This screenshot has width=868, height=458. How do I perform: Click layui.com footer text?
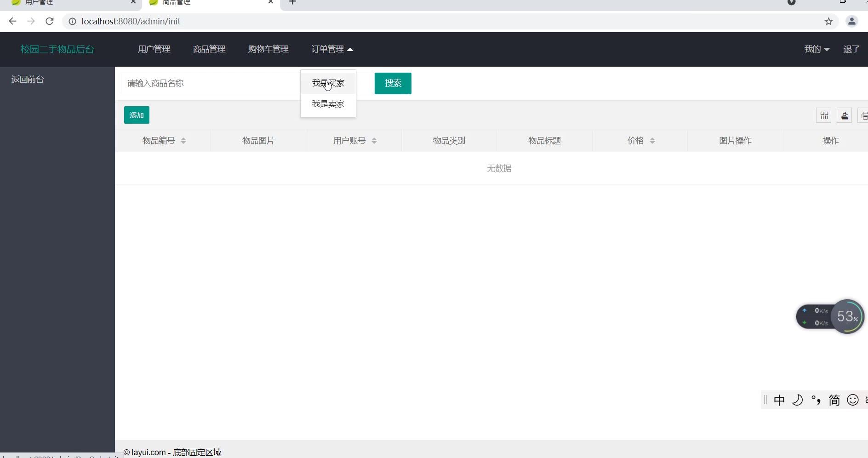(x=172, y=452)
